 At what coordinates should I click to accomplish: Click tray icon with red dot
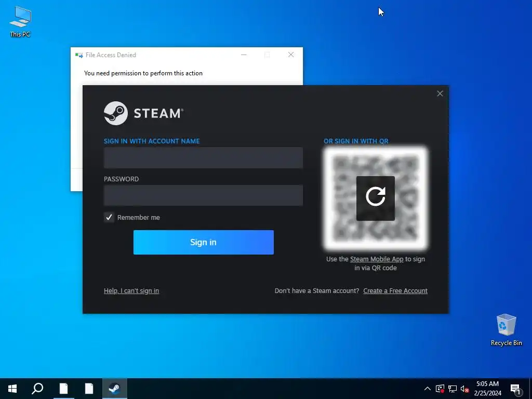440,389
